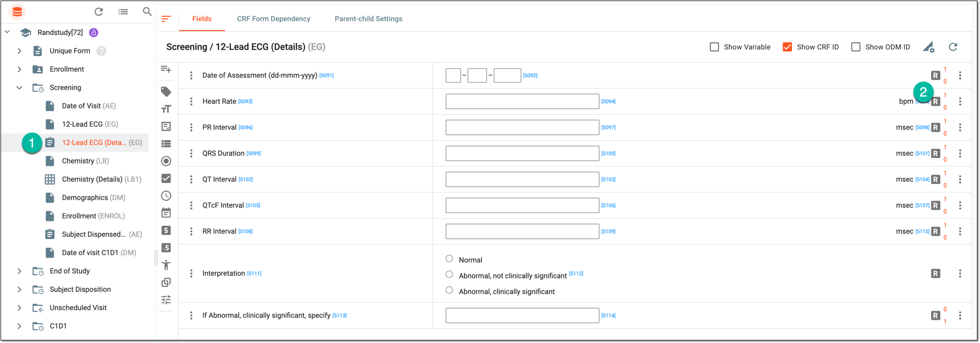
Task: Expand the Unique Form node
Action: (x=19, y=51)
